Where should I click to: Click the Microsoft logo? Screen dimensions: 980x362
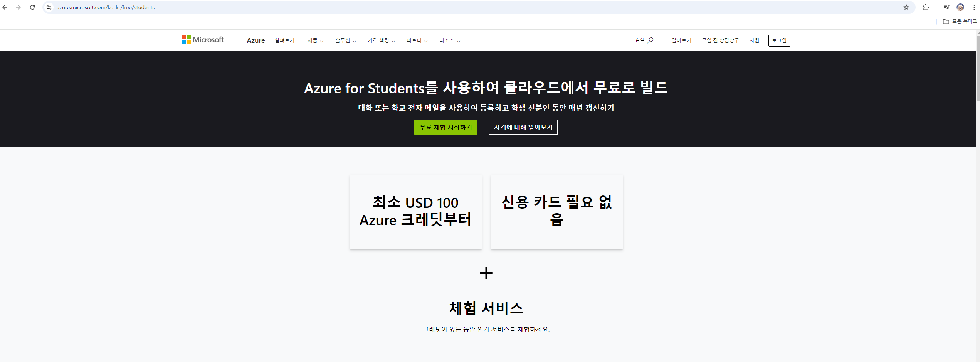pyautogui.click(x=203, y=40)
